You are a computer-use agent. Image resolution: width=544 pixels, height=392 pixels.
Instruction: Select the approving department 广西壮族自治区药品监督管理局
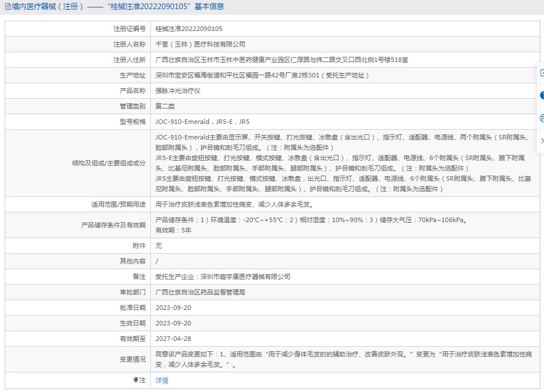point(200,292)
